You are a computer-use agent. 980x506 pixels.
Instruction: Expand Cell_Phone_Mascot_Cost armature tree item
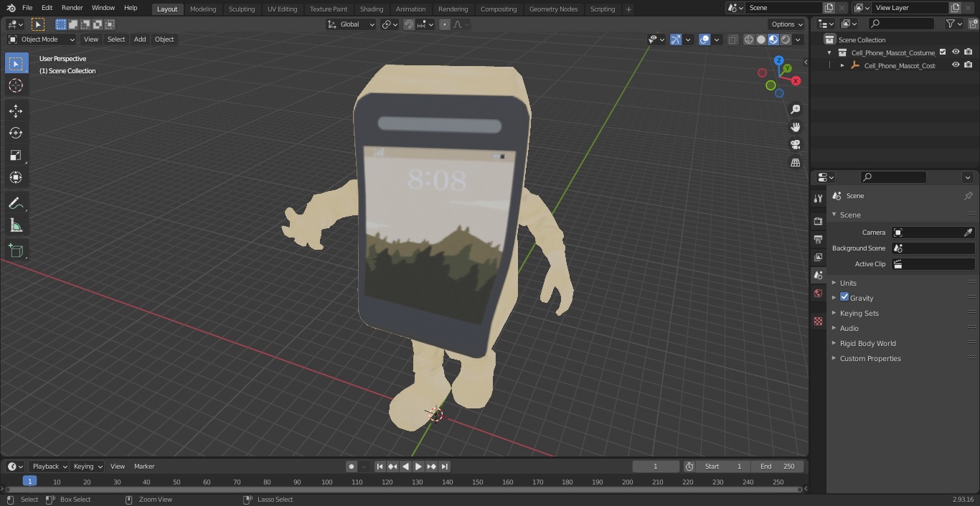[842, 65]
